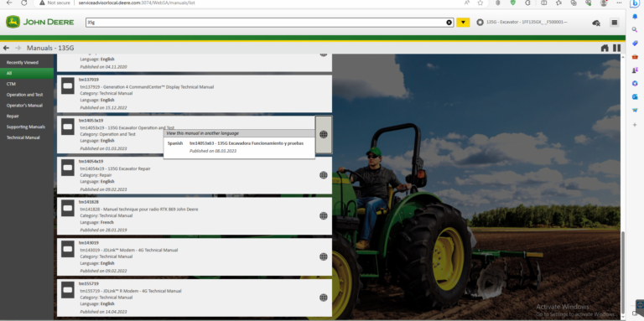The width and height of the screenshot is (644, 321).
Task: Open tm143019 manual via book icon
Action: coord(68,249)
